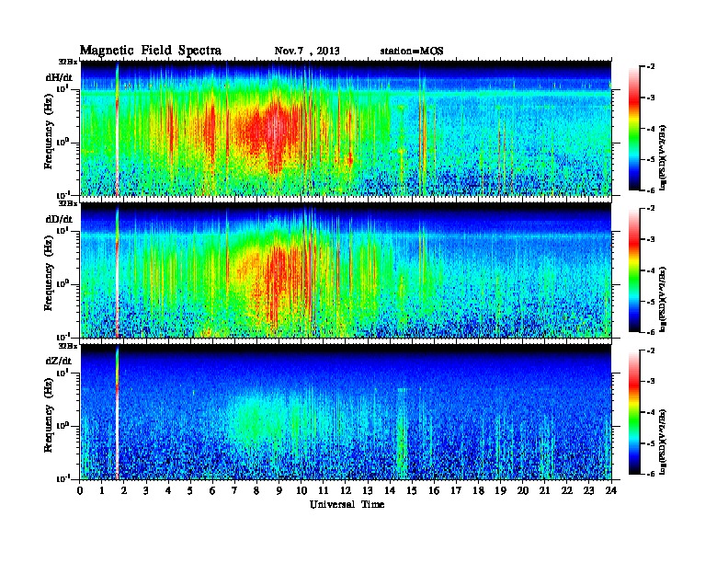Click hour 9 on the Universal Time axis
This screenshot has height=563, width=728.
(x=279, y=491)
